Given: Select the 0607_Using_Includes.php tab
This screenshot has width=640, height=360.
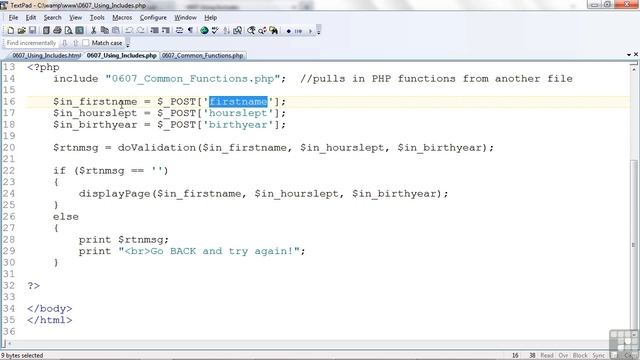Looking at the screenshot, I should (x=121, y=56).
